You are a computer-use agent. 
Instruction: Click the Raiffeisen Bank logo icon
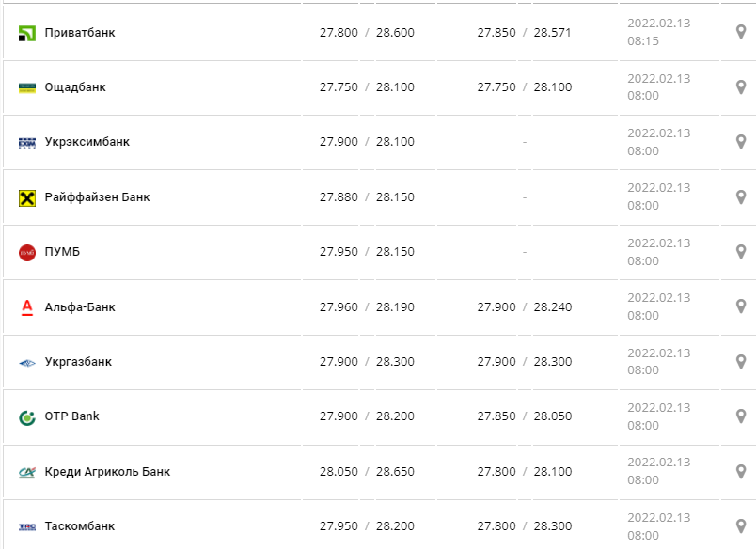coord(26,197)
